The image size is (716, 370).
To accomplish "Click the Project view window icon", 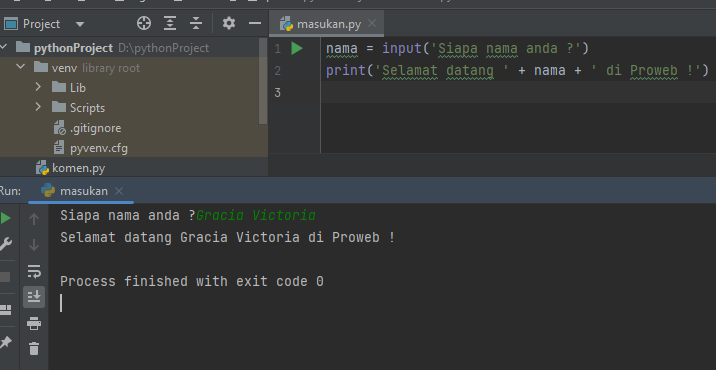I will (x=11, y=23).
